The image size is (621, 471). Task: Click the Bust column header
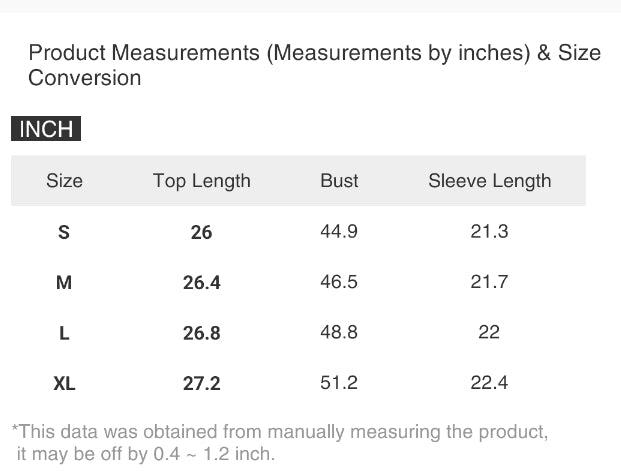[339, 181]
